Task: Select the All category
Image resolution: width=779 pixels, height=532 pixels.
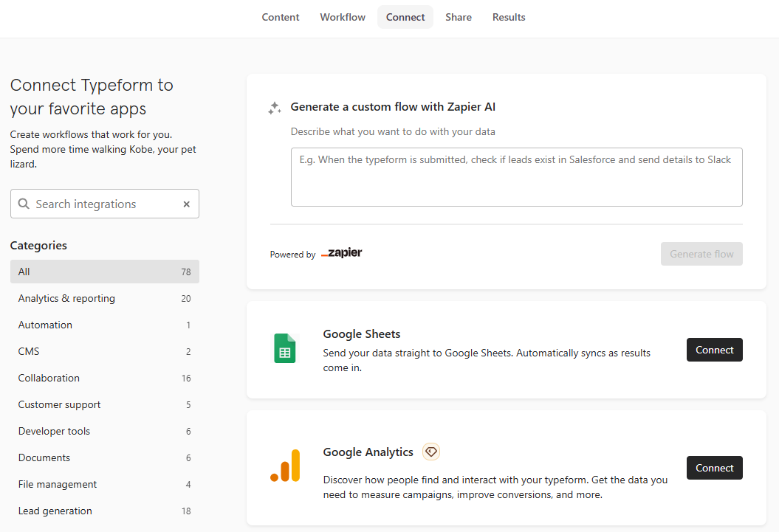Action: pos(105,272)
